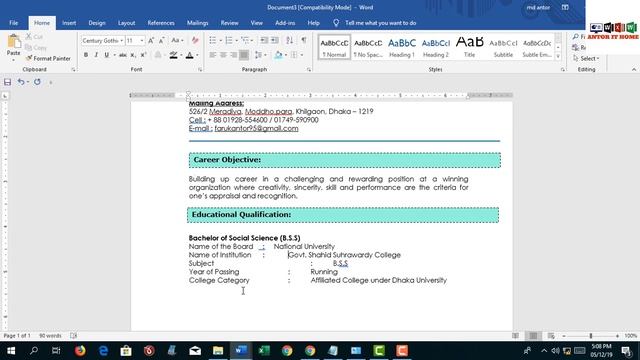Open proofing check icon in status bar
640x360 pixels.
pos(73,336)
